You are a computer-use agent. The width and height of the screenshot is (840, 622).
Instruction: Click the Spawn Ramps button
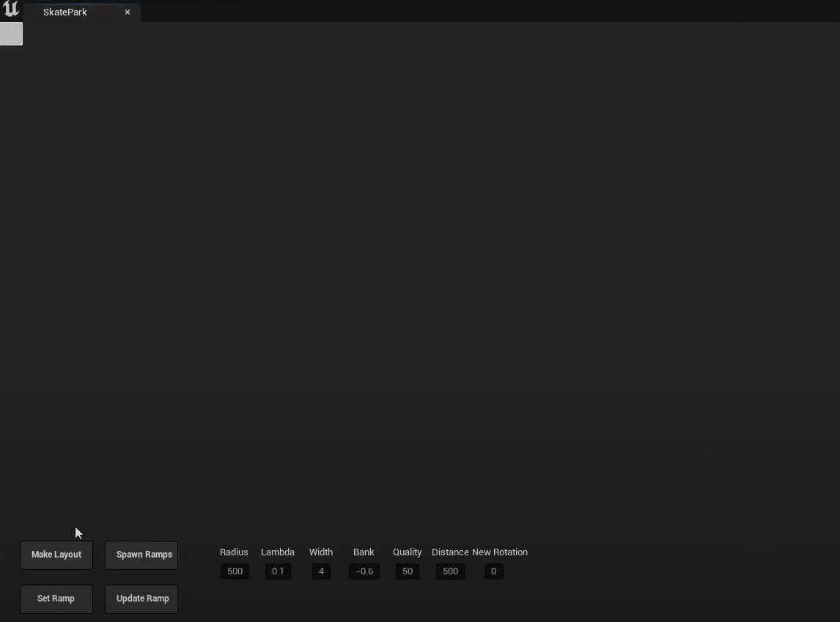click(x=141, y=555)
